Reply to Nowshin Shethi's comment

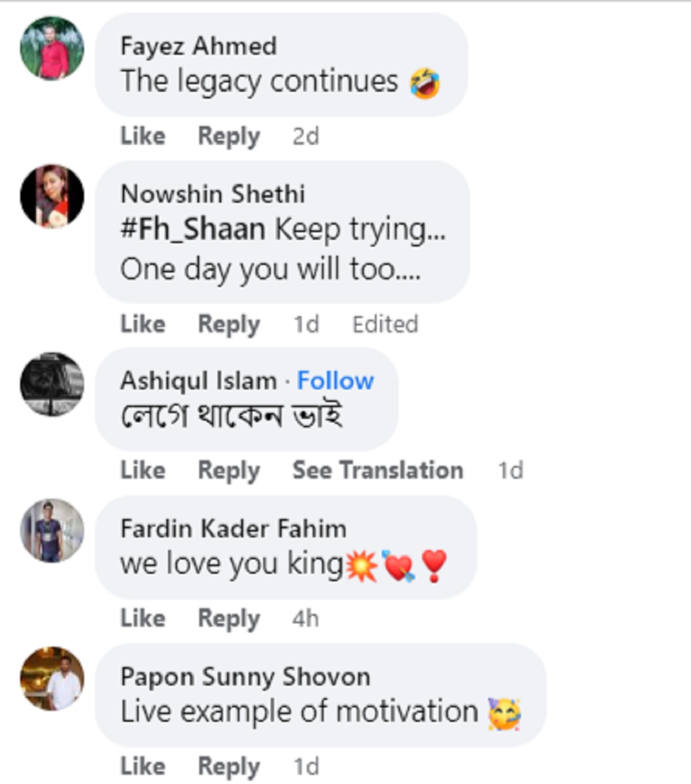tap(229, 324)
